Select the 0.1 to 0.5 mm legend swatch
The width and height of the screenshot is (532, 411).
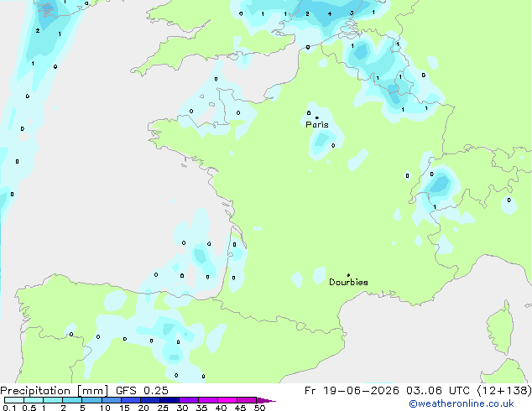pos(14,400)
